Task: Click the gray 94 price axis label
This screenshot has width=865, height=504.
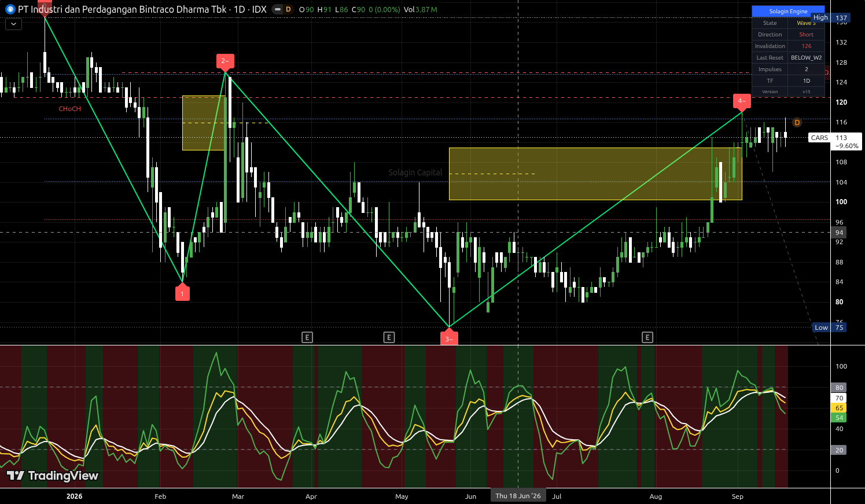Action: [x=839, y=232]
